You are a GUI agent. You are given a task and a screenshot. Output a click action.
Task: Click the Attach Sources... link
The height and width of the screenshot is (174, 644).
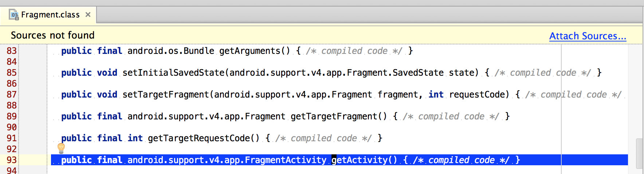pos(588,36)
